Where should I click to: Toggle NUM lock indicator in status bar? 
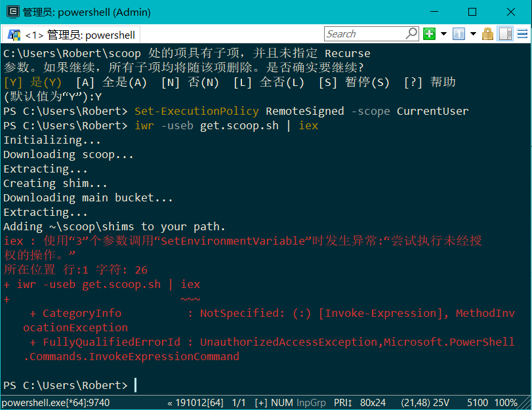282,403
